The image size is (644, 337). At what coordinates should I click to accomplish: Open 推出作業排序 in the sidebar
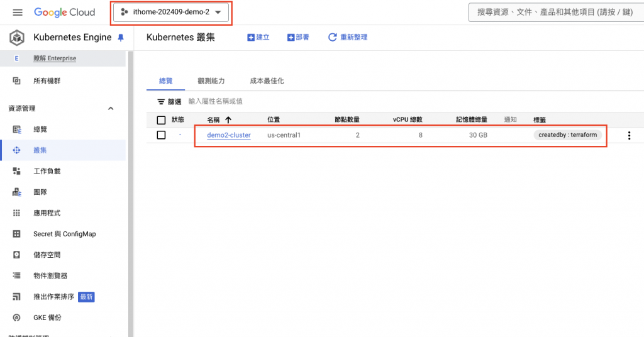coord(54,297)
